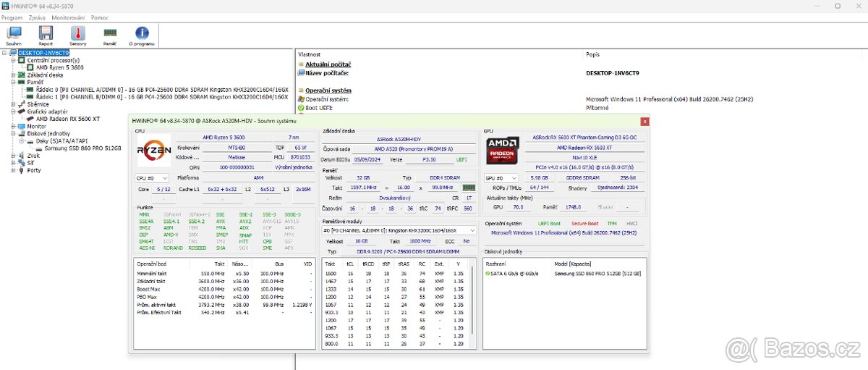The image size is (868, 370).
Task: Click the Síť network icon in tree
Action: pos(21,163)
